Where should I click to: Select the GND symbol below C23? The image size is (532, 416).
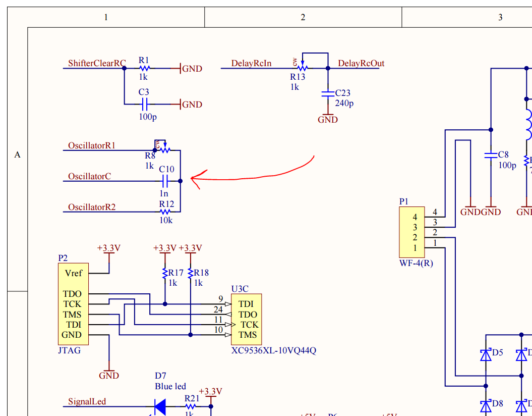(328, 118)
